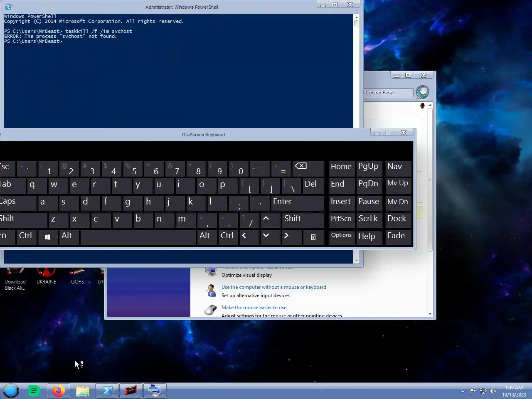Tap the down arrow key on the keyboard
The height and width of the screenshot is (399, 532).
[x=271, y=237]
